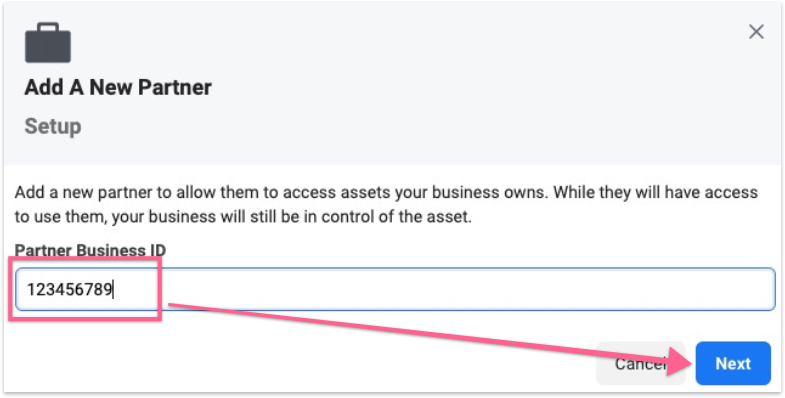Click the pink arrowhead pointing at Next
This screenshot has width=785, height=398.
pos(682,362)
